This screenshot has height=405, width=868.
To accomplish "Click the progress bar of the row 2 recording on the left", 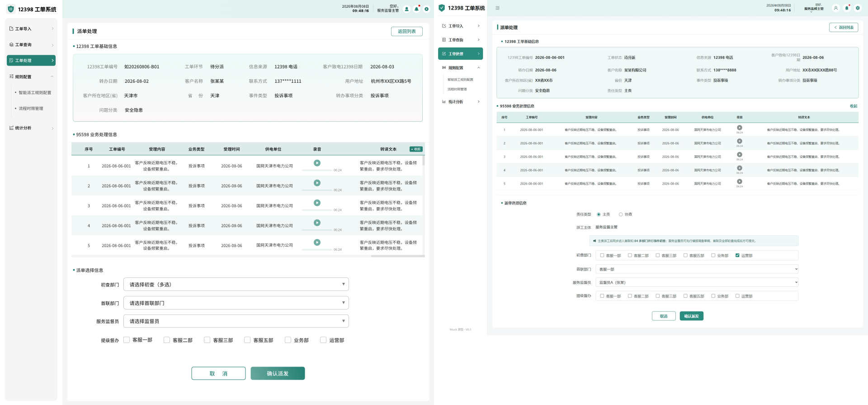I will click(317, 190).
